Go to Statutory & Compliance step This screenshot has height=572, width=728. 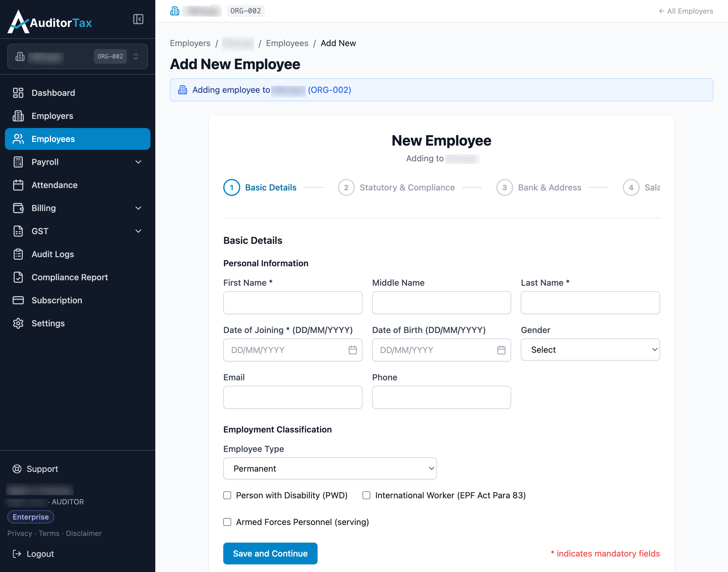(x=396, y=187)
